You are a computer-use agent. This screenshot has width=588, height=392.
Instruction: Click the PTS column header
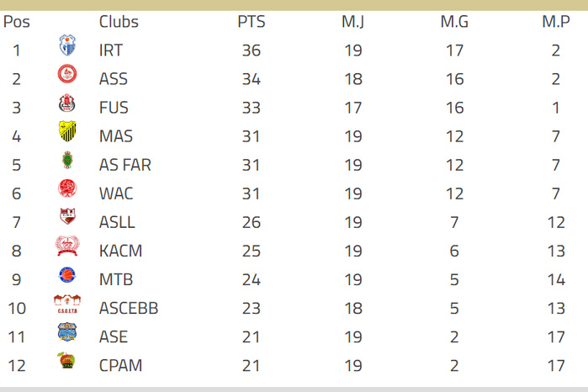tap(251, 21)
